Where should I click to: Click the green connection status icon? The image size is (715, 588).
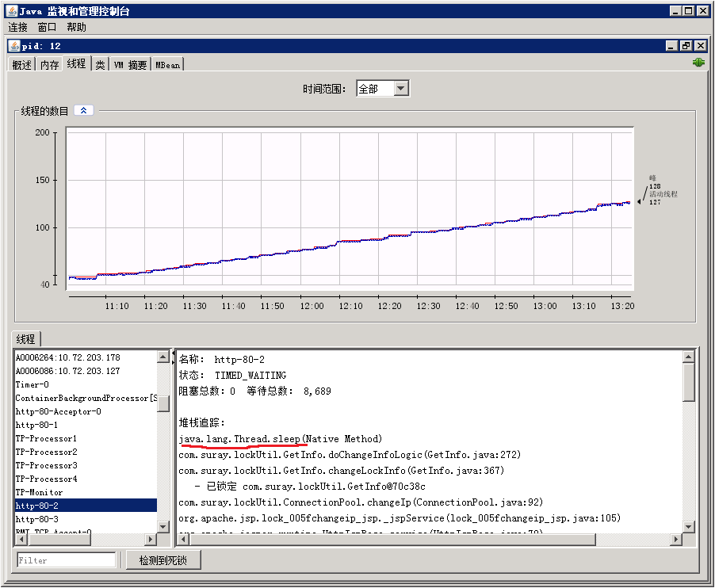[x=698, y=63]
